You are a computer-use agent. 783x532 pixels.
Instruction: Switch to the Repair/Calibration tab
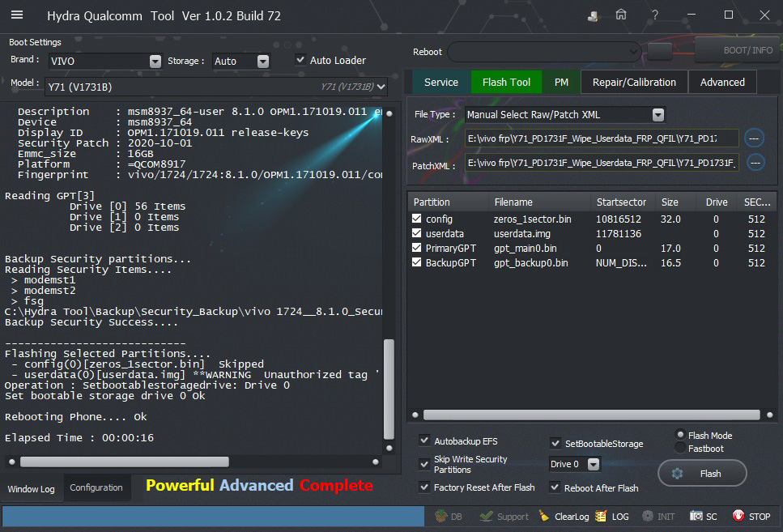coord(634,82)
